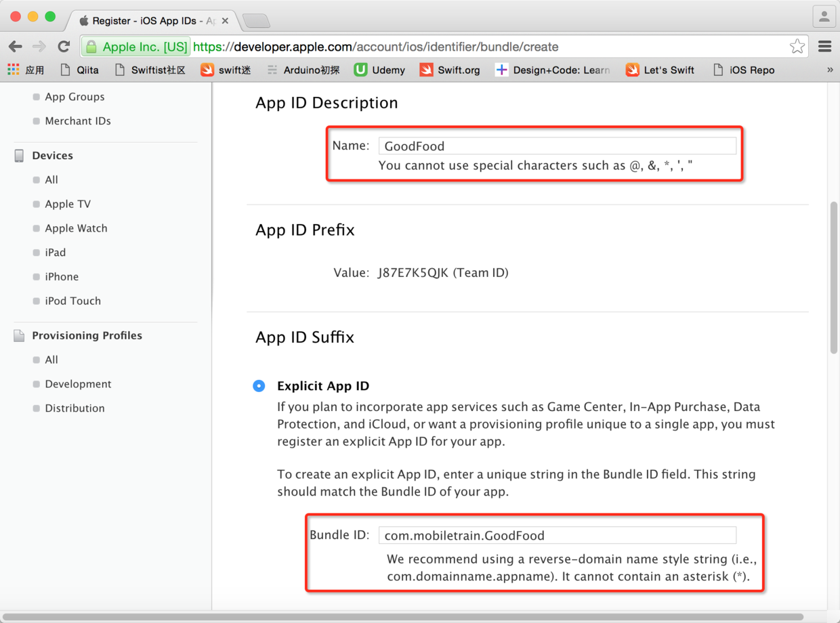Open Apple TV devices list
Image resolution: width=840 pixels, height=623 pixels.
(68, 205)
